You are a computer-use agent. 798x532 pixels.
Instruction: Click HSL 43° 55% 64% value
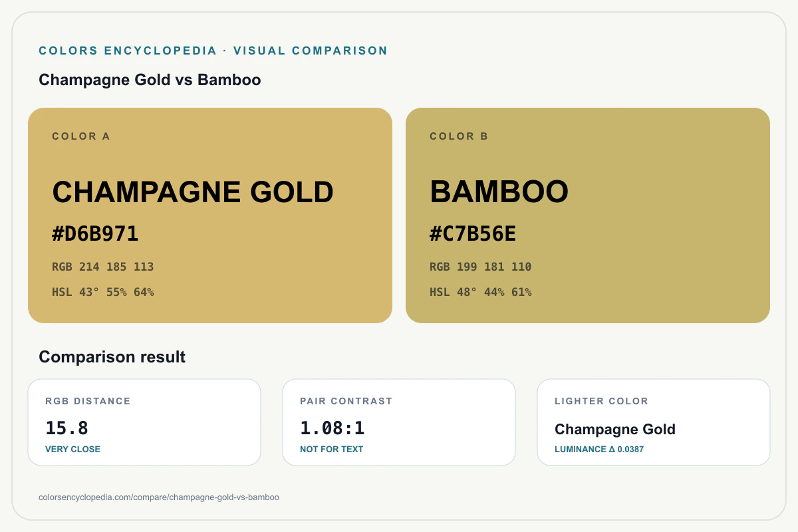point(103,292)
